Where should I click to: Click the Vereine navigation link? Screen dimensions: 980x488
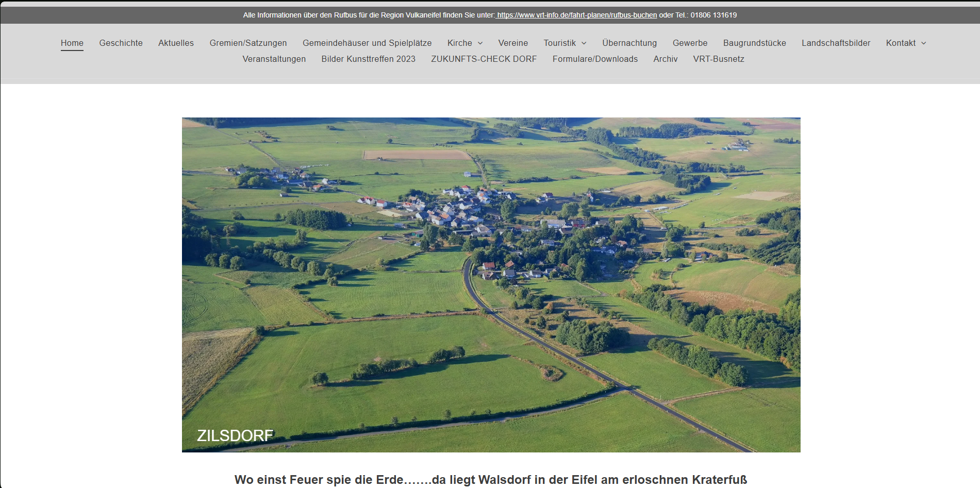click(513, 43)
